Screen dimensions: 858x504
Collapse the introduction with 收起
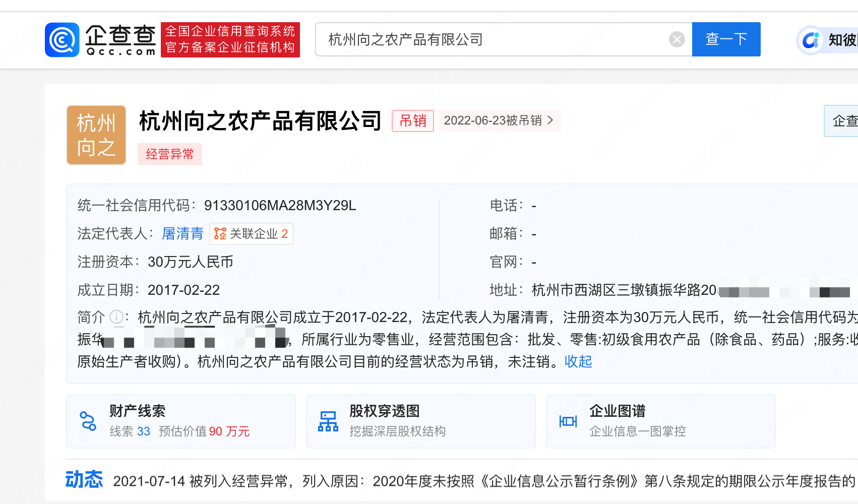click(x=578, y=361)
